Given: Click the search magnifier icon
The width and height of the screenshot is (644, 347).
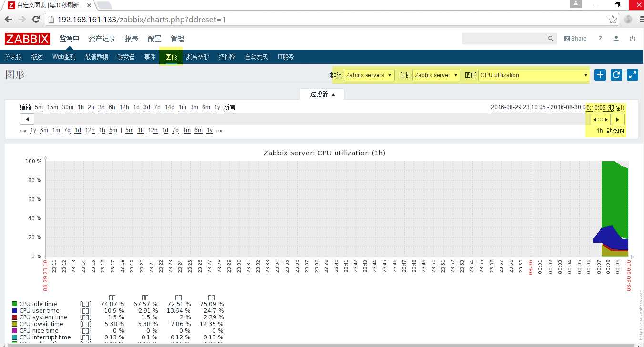Looking at the screenshot, I should point(551,39).
